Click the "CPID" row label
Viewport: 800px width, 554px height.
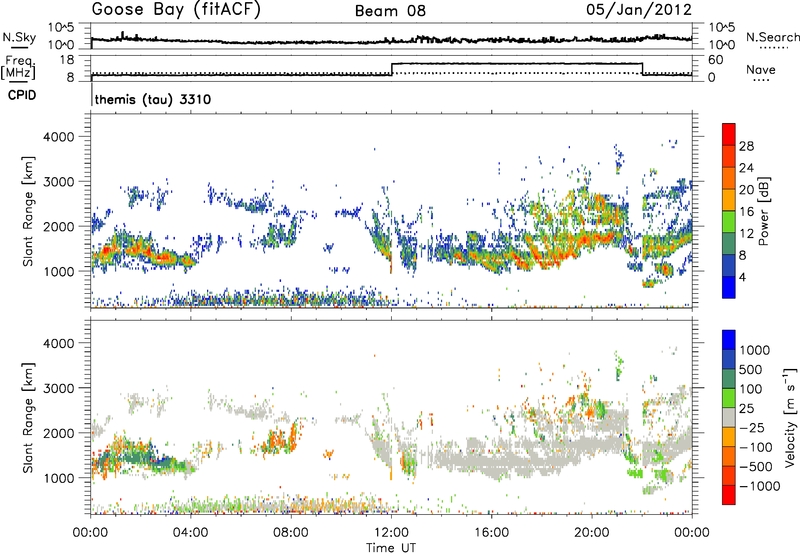click(x=22, y=95)
